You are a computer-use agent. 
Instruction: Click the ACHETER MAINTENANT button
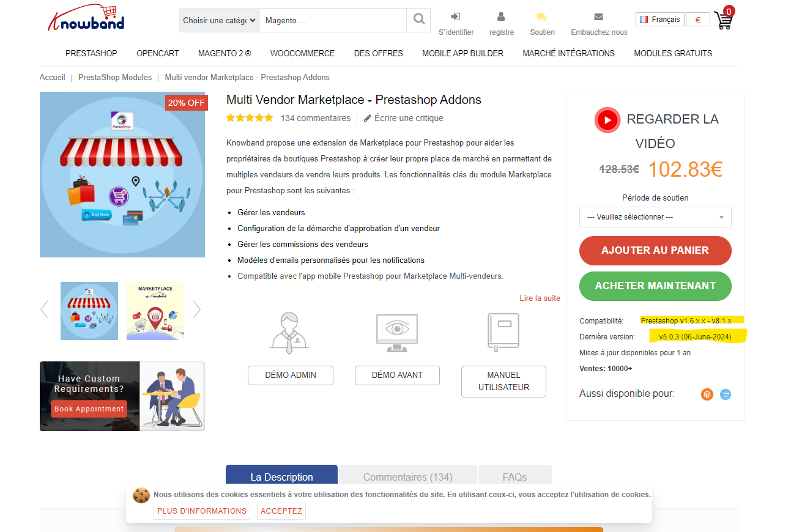pyautogui.click(x=655, y=286)
